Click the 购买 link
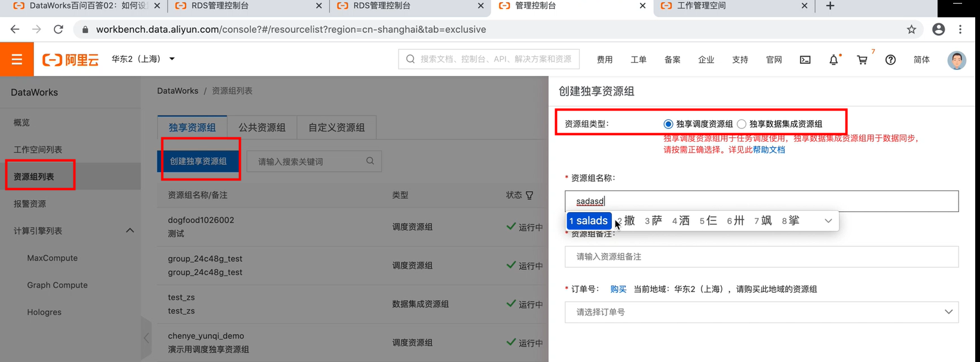Image resolution: width=980 pixels, height=362 pixels. click(x=618, y=289)
